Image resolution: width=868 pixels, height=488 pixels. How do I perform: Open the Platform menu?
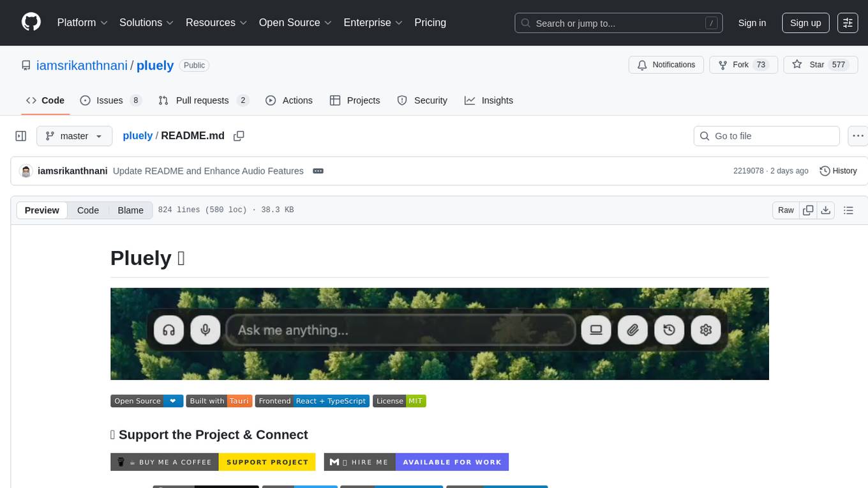click(82, 22)
